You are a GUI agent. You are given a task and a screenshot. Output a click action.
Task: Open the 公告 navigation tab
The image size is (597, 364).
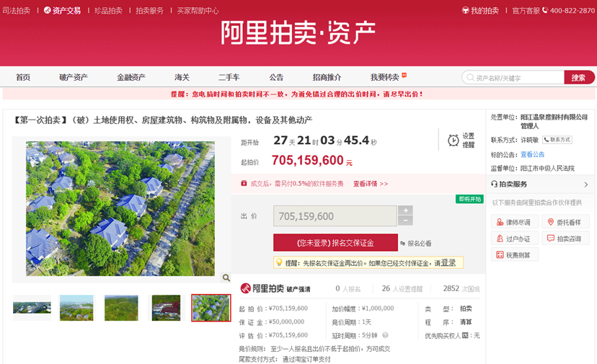pos(276,77)
